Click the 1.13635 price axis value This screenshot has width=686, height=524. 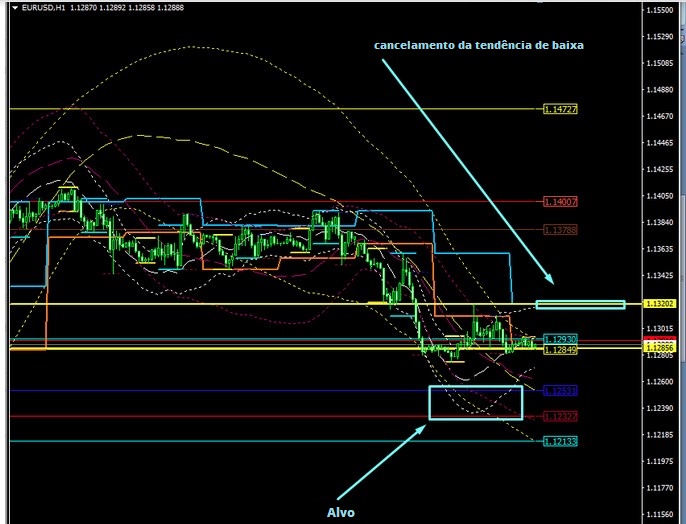coord(660,249)
